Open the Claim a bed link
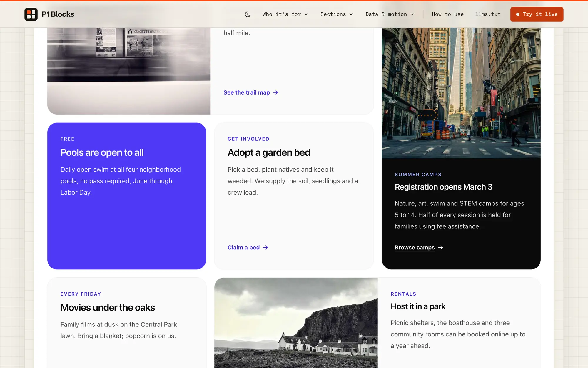The image size is (588, 368). pos(248,248)
